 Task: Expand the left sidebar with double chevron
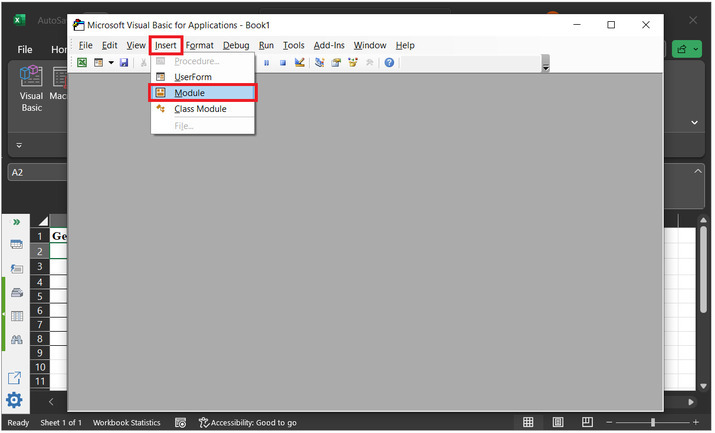pyautogui.click(x=16, y=221)
